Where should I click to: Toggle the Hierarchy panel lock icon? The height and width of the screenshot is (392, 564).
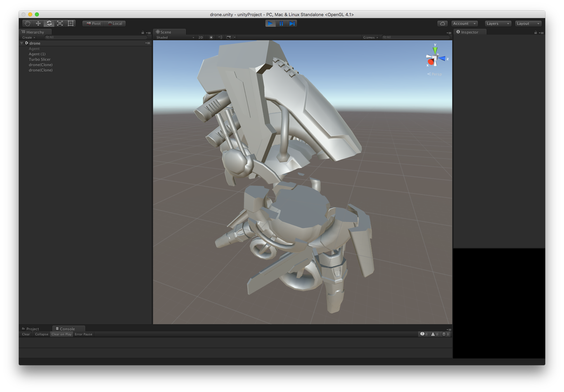click(143, 32)
